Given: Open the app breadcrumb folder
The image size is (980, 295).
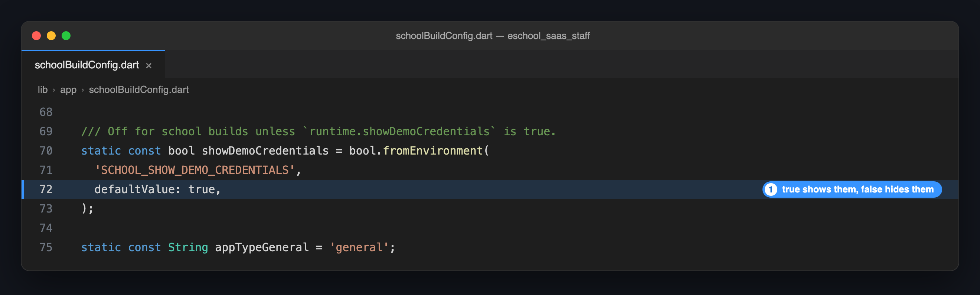Looking at the screenshot, I should pos(68,90).
